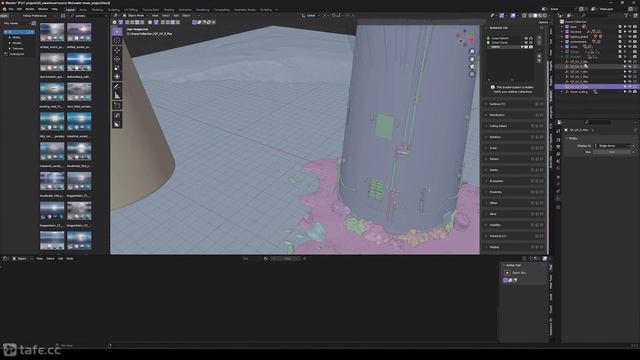The image size is (640, 360).
Task: Select the Rotate tool
Action: [x=117, y=59]
